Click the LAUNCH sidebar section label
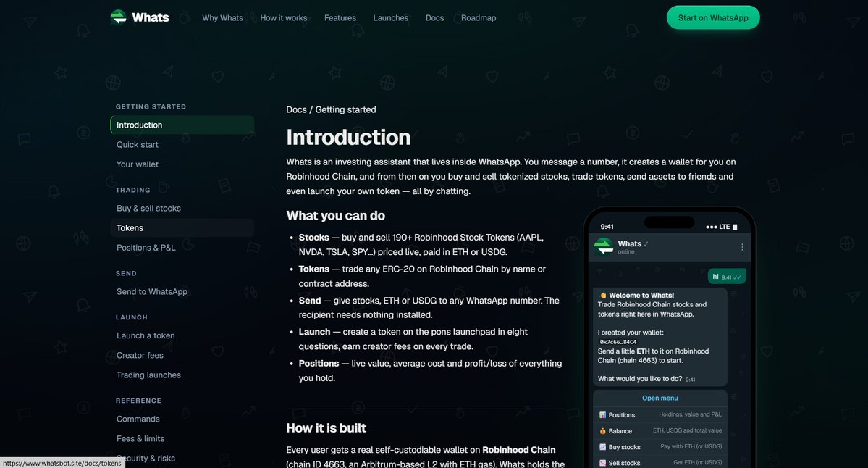This screenshot has width=868, height=468. click(x=132, y=317)
